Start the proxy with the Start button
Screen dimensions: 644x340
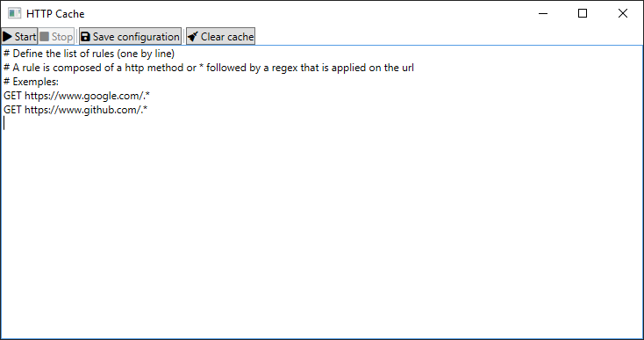pyautogui.click(x=19, y=37)
